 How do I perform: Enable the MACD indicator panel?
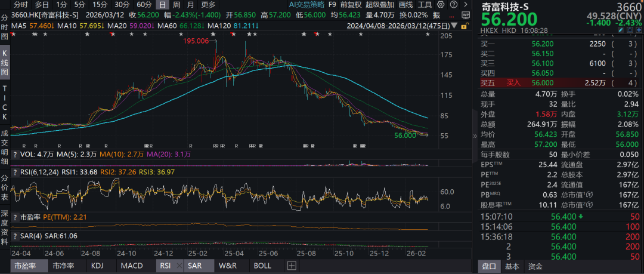131,266
